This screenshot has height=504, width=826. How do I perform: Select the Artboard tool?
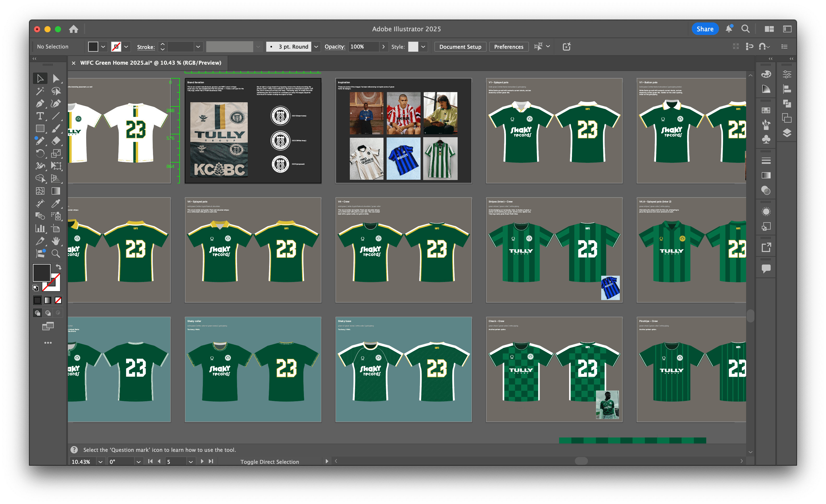(x=56, y=229)
